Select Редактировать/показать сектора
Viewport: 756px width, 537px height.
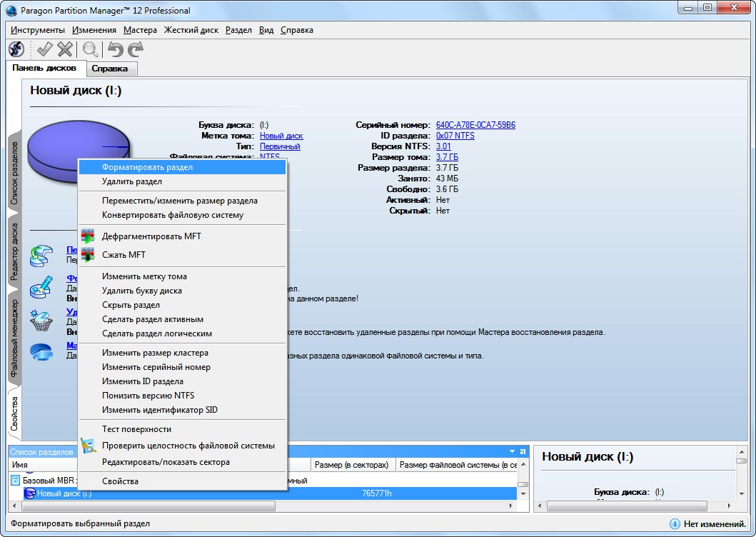point(182,462)
